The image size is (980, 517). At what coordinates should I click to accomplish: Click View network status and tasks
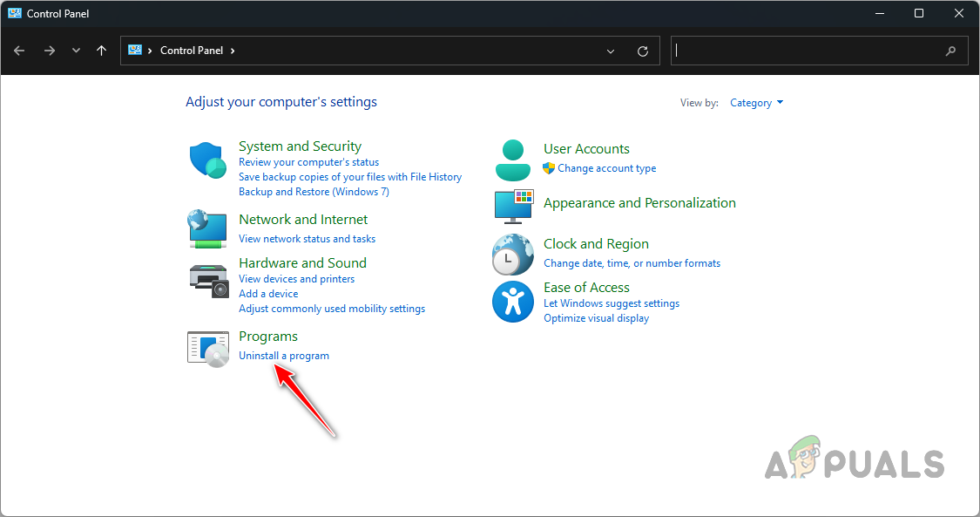click(x=307, y=238)
